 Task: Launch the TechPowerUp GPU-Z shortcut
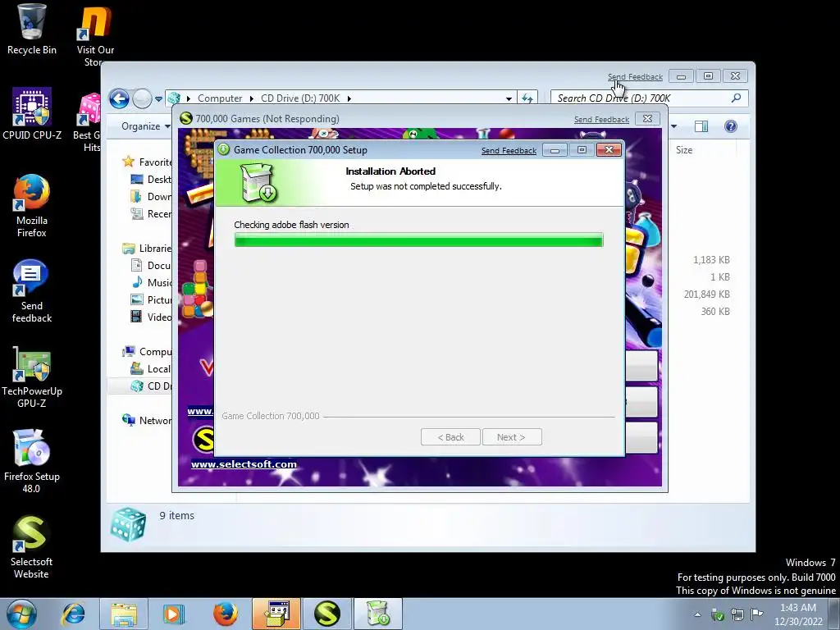(x=32, y=377)
